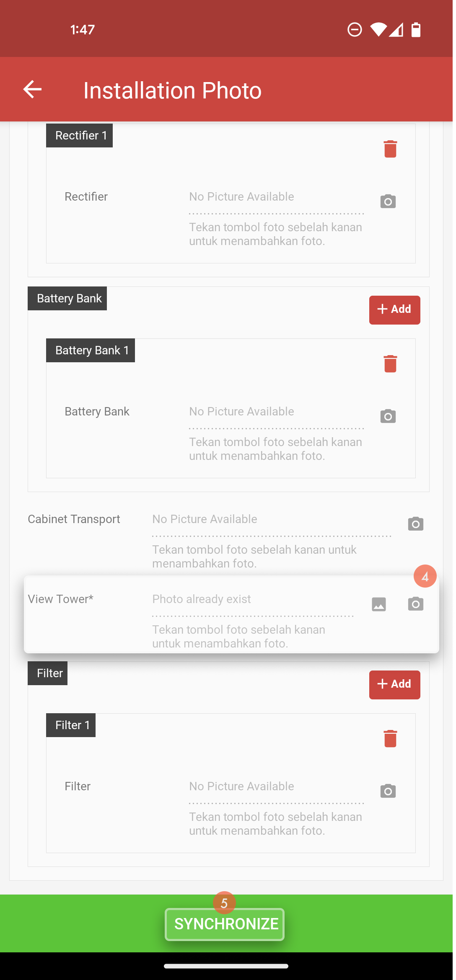456x980 pixels.
Task: Delete the Rectifier 1 entry
Action: click(390, 149)
